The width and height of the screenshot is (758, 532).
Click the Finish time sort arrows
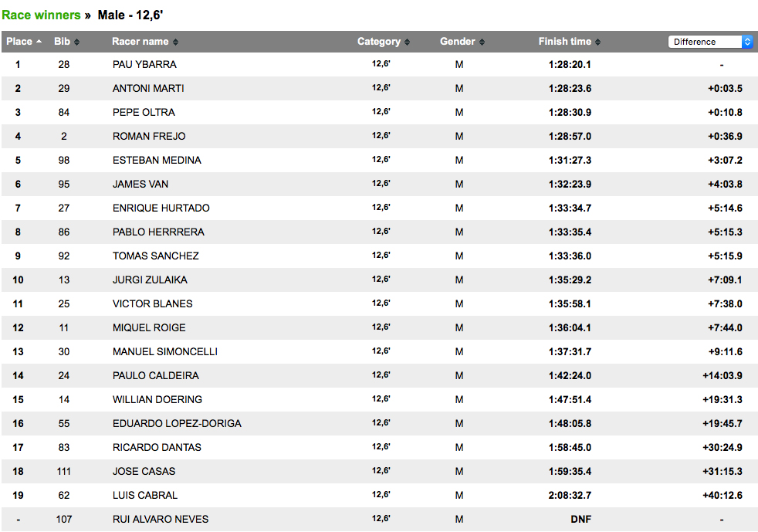click(598, 42)
